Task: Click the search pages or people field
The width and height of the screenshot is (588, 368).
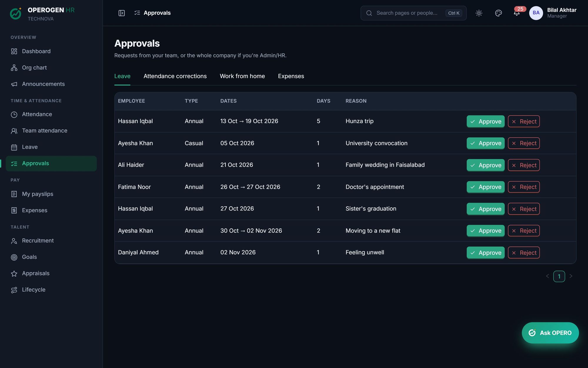Action: 413,13
